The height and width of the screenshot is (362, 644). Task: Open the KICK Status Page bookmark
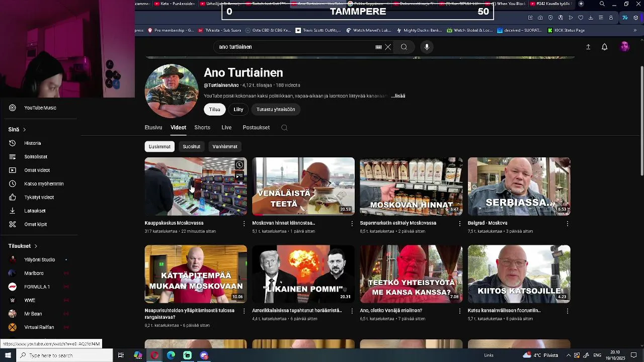[566, 30]
